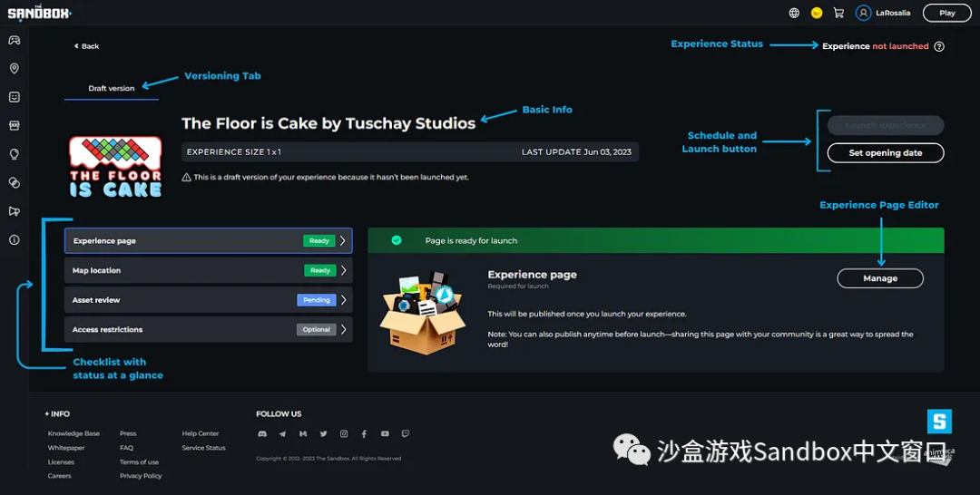Expand the Asset review checklist chevron
980x495 pixels.
(343, 299)
